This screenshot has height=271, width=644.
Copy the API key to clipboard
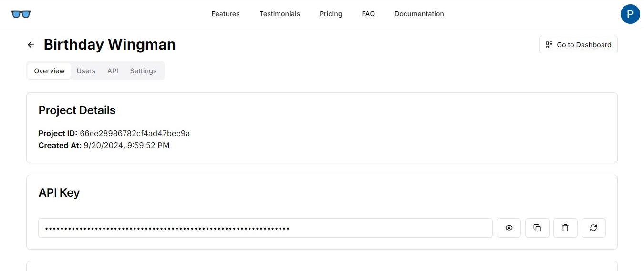point(537,228)
